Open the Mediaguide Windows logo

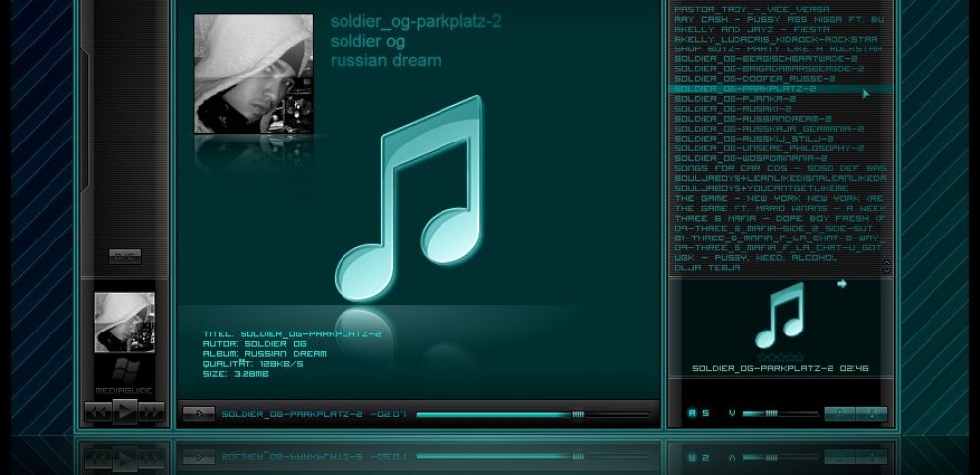(x=124, y=371)
